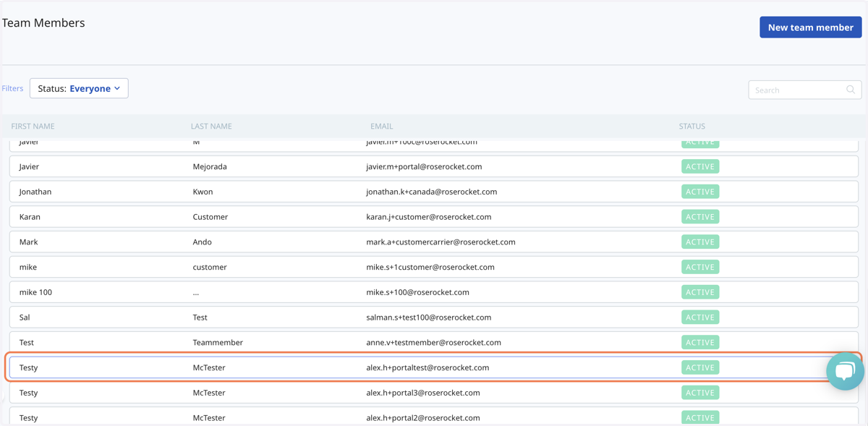Click the Team Members page heading
The image size is (868, 426).
43,22
